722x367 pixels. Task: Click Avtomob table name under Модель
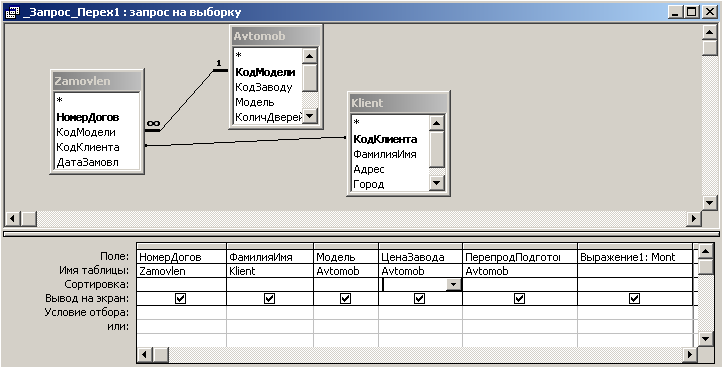[x=346, y=271]
